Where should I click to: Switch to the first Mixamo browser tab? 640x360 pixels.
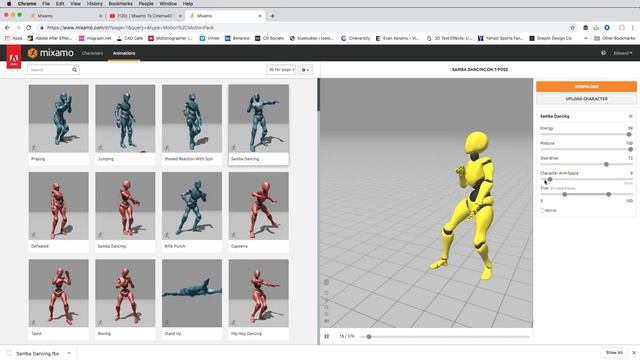(65, 16)
